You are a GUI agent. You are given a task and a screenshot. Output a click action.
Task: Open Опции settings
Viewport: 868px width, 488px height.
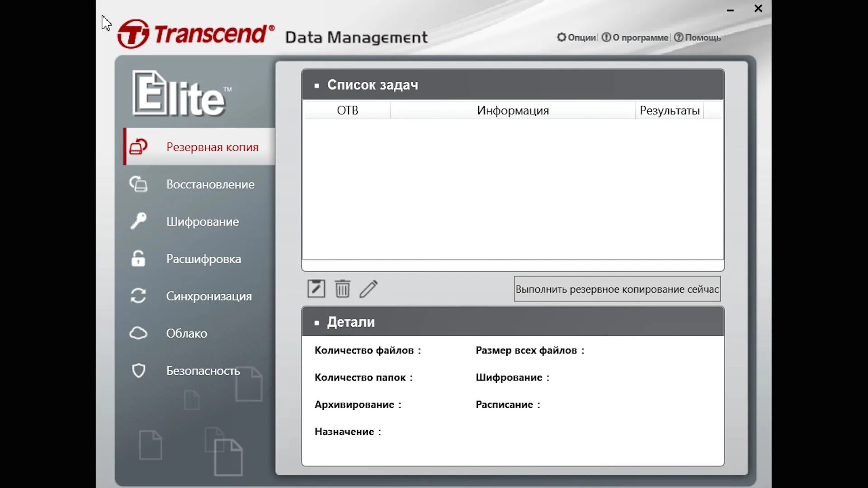pos(576,38)
